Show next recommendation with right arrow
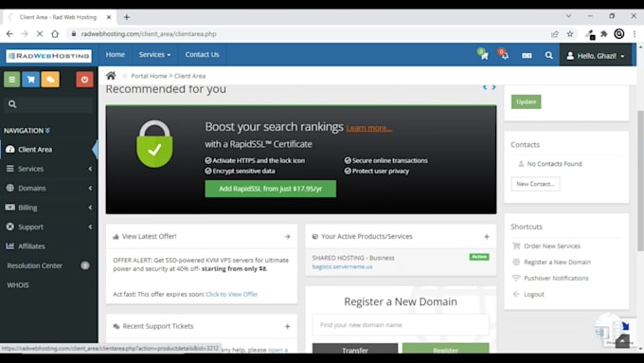Screen dimensions: 644x363 click(494, 87)
